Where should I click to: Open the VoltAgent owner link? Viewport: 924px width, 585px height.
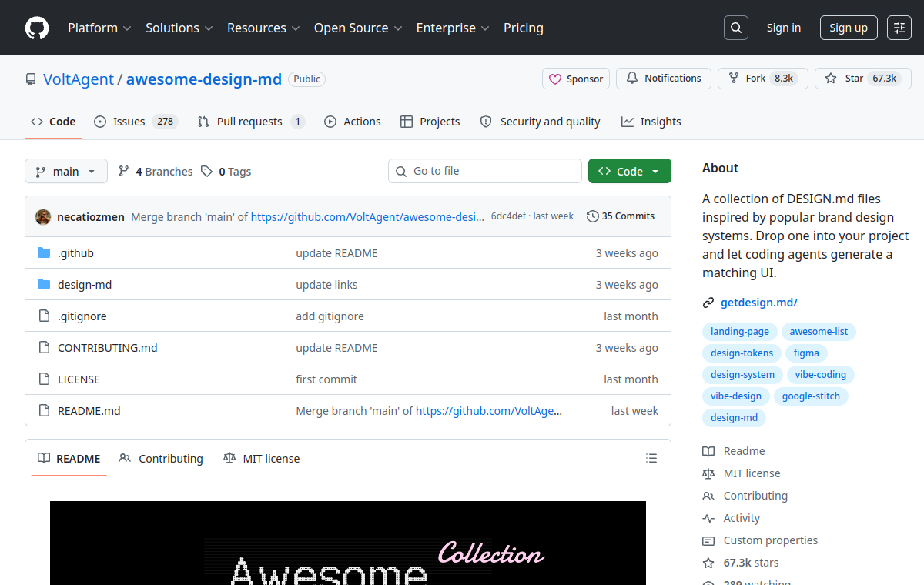(79, 79)
